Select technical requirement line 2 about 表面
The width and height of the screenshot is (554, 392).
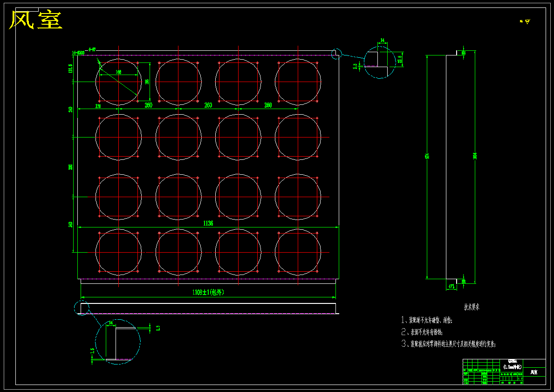click(x=422, y=332)
